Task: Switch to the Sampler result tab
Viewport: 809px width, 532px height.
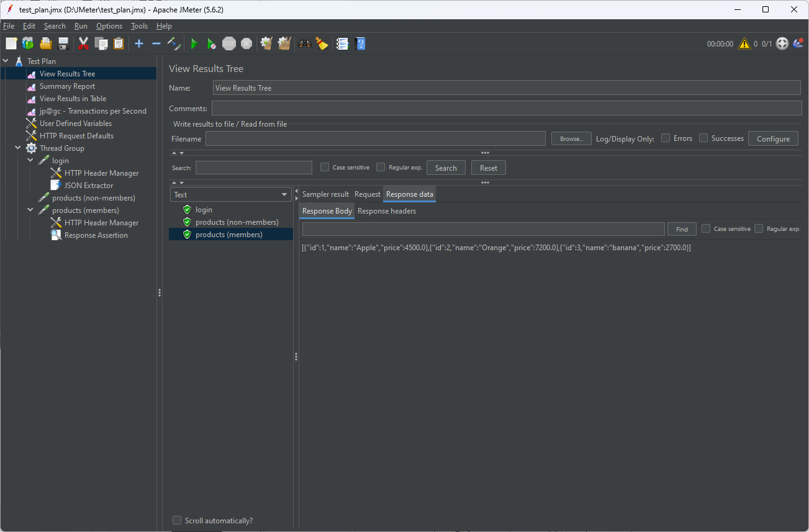Action: point(326,194)
